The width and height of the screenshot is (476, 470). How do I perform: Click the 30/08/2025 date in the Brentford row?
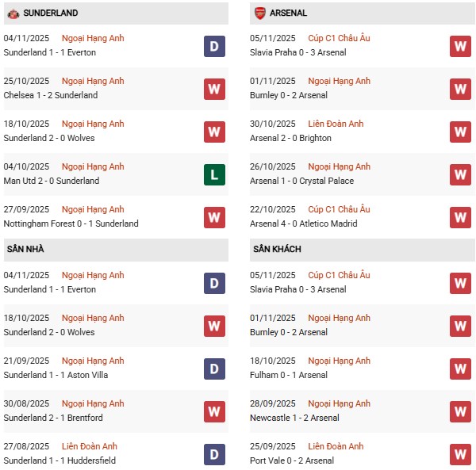click(x=26, y=403)
